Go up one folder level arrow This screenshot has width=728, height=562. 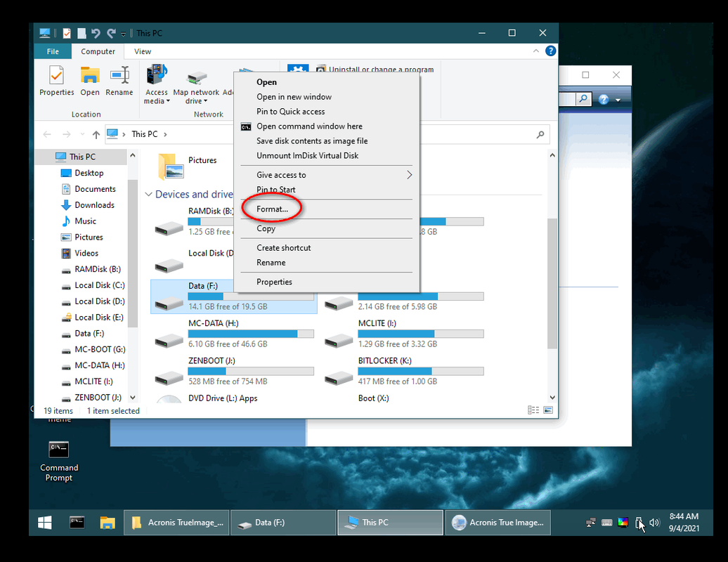click(x=96, y=135)
